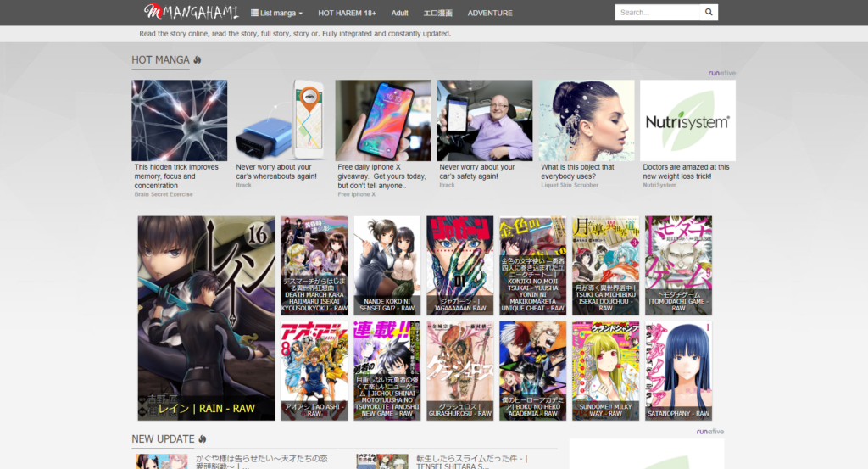The height and width of the screenshot is (469, 868).
Task: Open 'Never worry about your car's safety again' link
Action: tap(476, 171)
